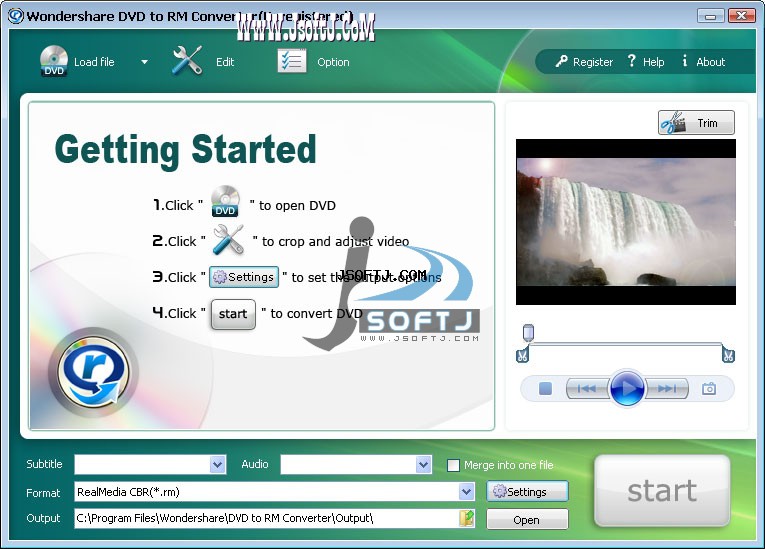Click the "to crop and adjust video" text
This screenshot has height=549, width=765.
(336, 242)
